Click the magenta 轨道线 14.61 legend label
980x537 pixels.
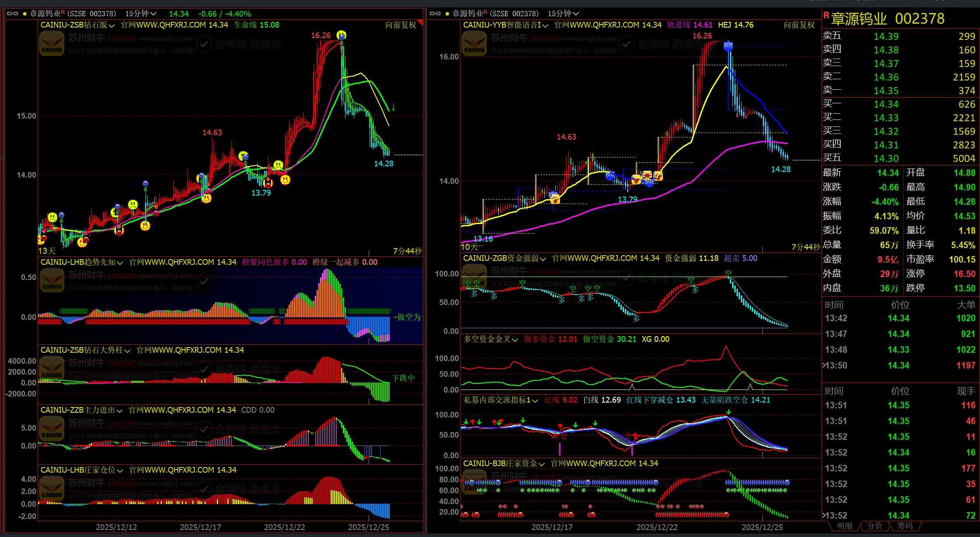[689, 25]
